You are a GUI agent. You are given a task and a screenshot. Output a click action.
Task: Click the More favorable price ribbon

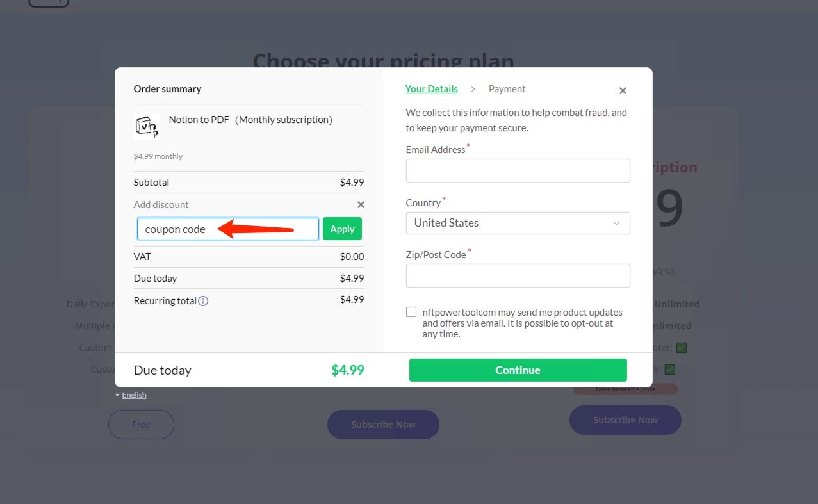pos(625,389)
